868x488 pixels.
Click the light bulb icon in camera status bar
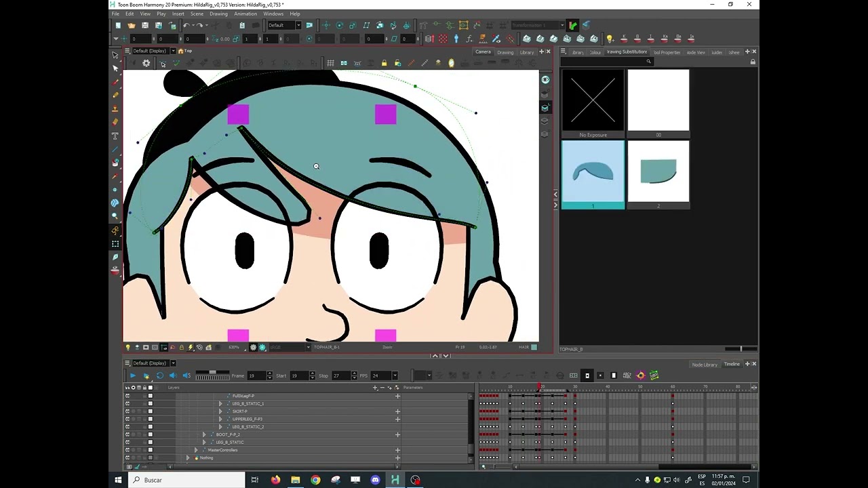127,347
